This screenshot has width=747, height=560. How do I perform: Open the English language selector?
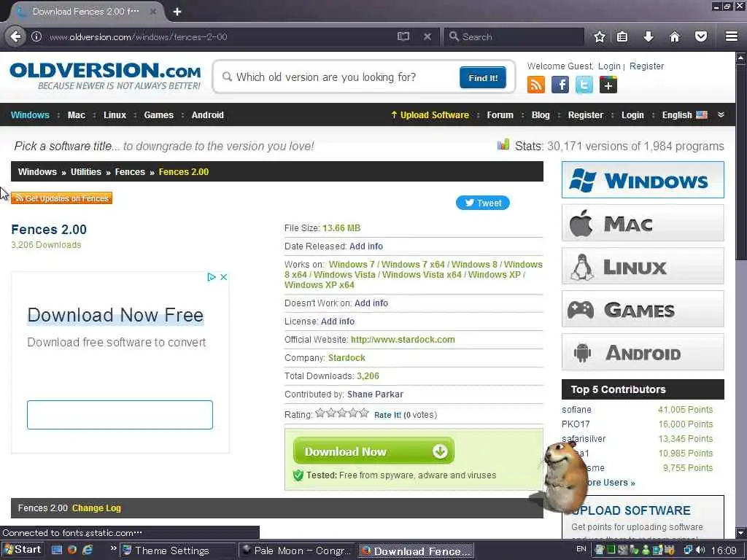point(684,114)
